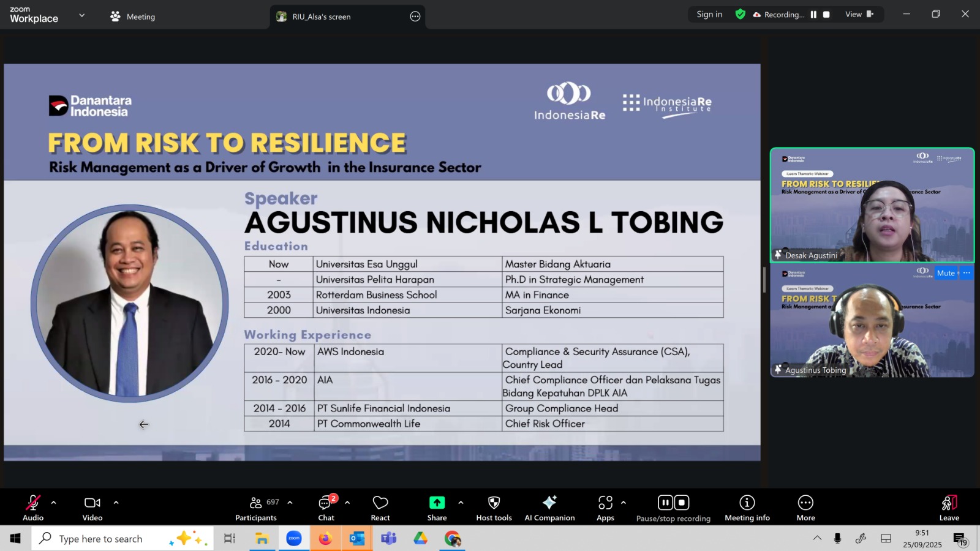Mute Agustinus Tobing using Mute button
Screen dimensions: 980x551
(945, 273)
